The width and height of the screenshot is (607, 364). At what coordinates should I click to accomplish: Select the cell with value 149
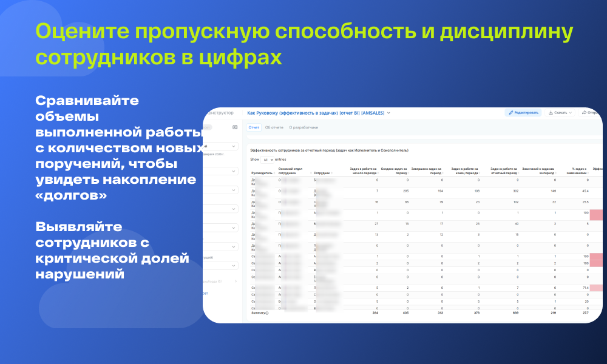(553, 190)
